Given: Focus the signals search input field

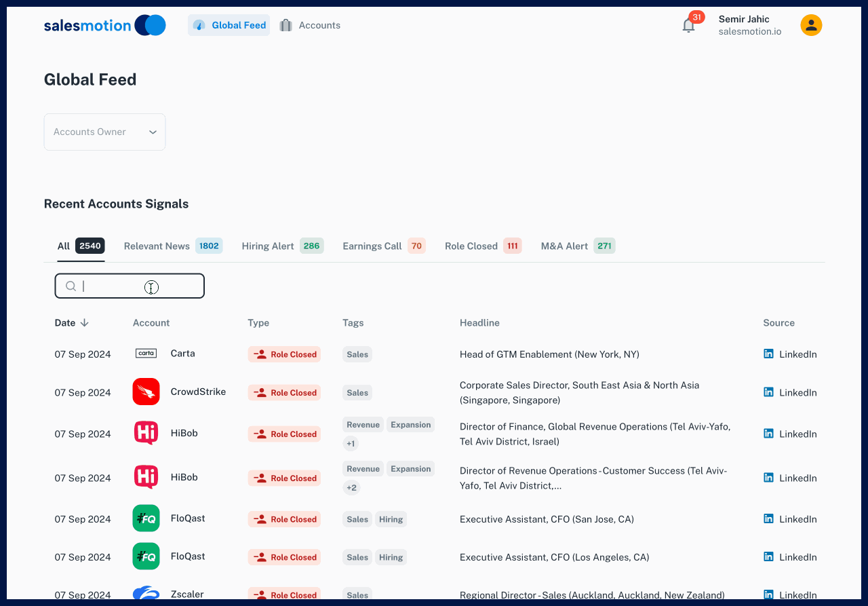Looking at the screenshot, I should point(136,286).
